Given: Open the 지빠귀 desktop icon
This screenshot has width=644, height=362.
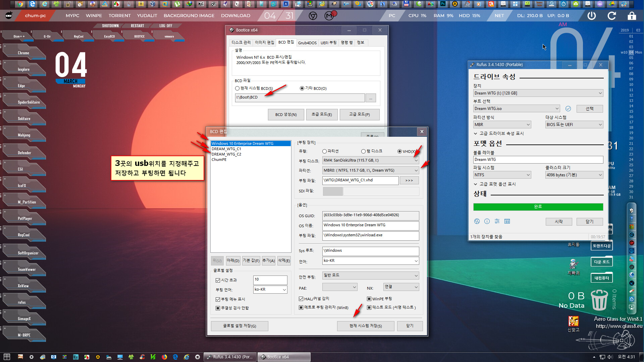Looking at the screenshot, I should [573, 266].
